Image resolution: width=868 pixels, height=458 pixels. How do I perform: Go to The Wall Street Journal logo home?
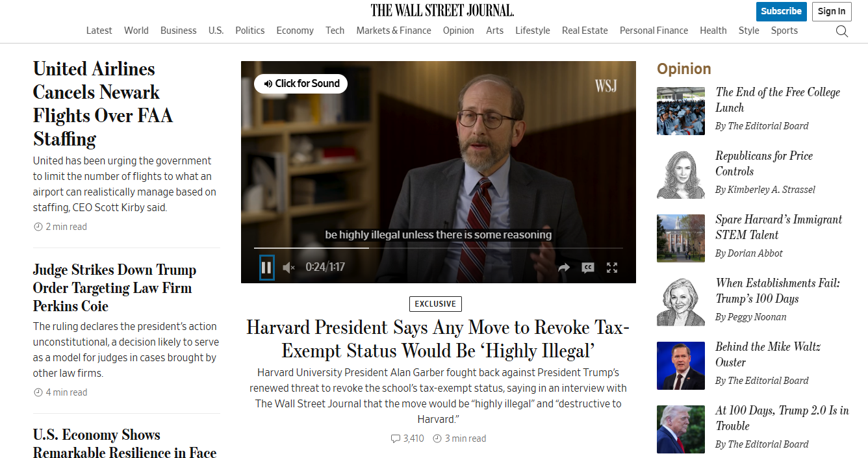(x=442, y=10)
